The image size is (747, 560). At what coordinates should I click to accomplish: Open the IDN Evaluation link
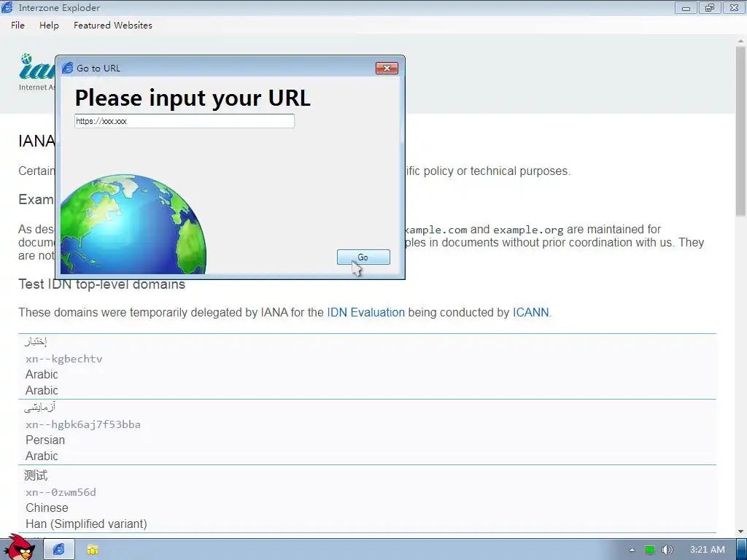[x=365, y=312]
